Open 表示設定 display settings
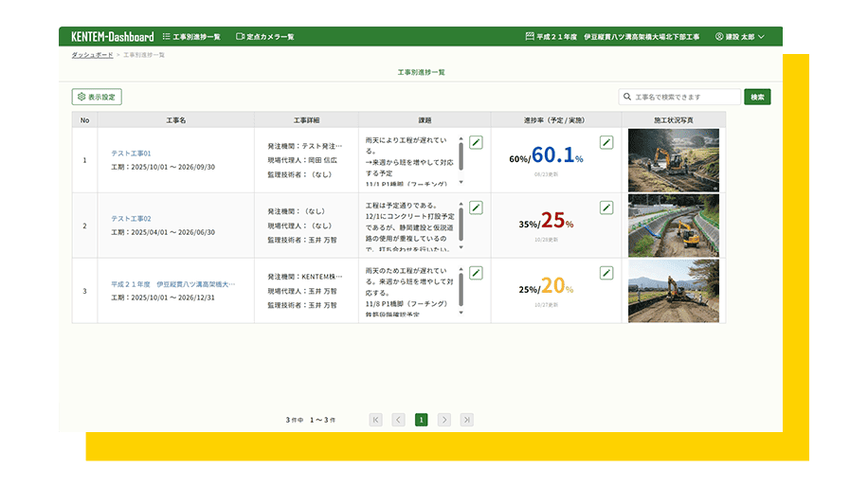 [97, 97]
